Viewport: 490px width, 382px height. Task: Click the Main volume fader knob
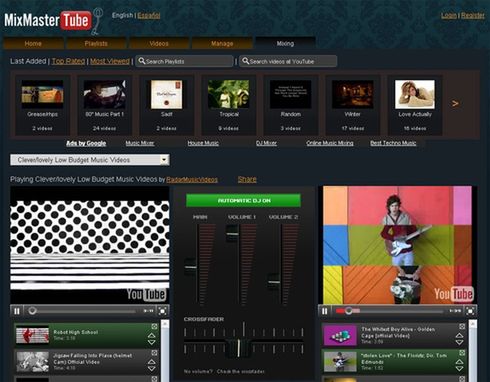[191, 267]
